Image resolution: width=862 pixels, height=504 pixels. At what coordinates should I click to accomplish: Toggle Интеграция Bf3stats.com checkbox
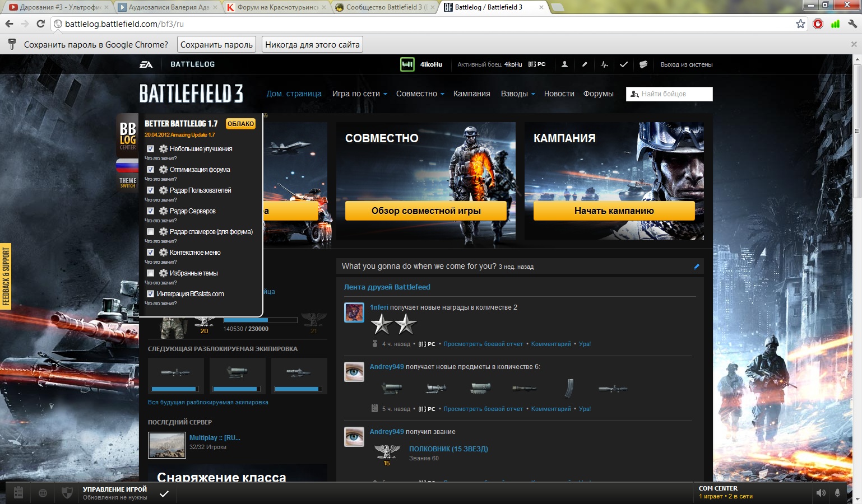(x=150, y=294)
